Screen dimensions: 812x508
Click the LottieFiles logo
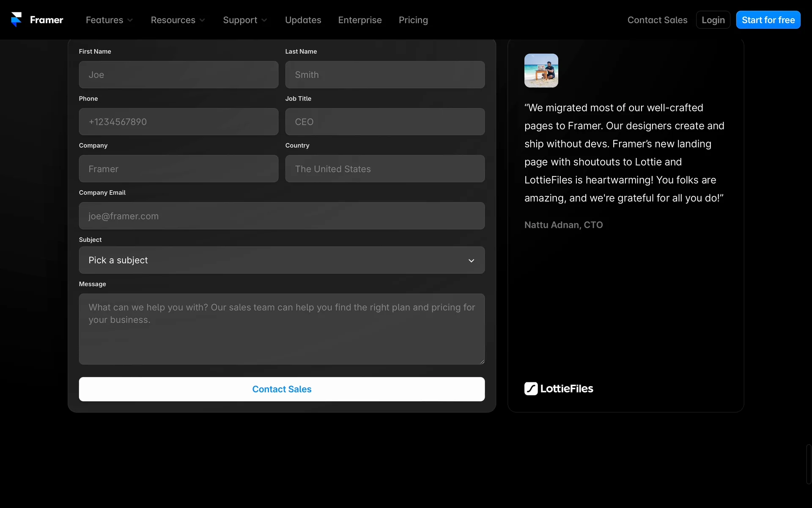tap(559, 389)
